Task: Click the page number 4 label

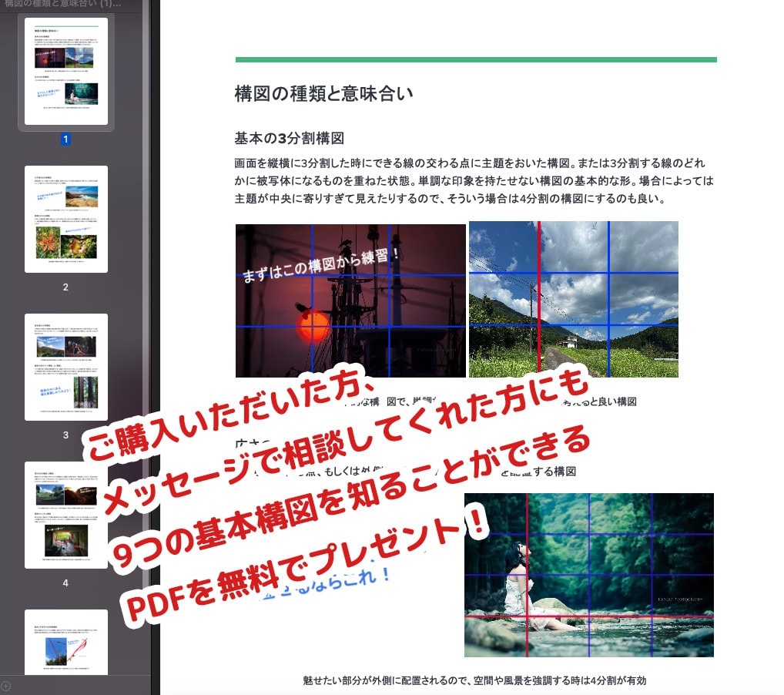Action: pyautogui.click(x=65, y=583)
